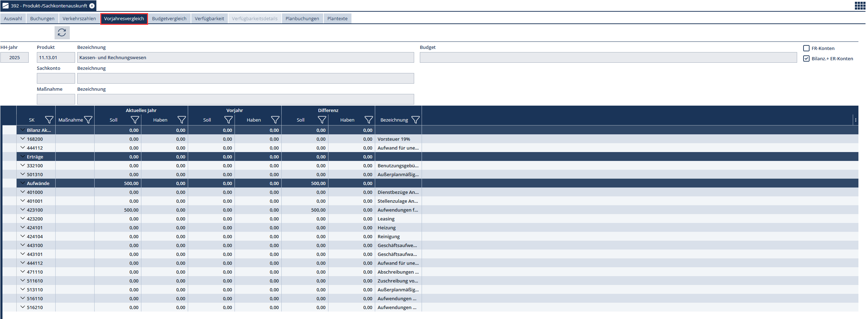
Task: Open the Buchungen tab
Action: (42, 19)
